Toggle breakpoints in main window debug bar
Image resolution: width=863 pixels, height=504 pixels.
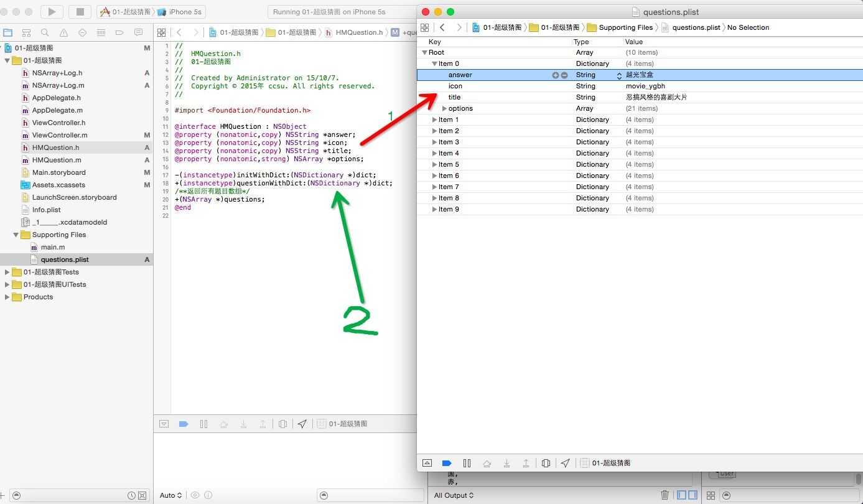click(184, 424)
